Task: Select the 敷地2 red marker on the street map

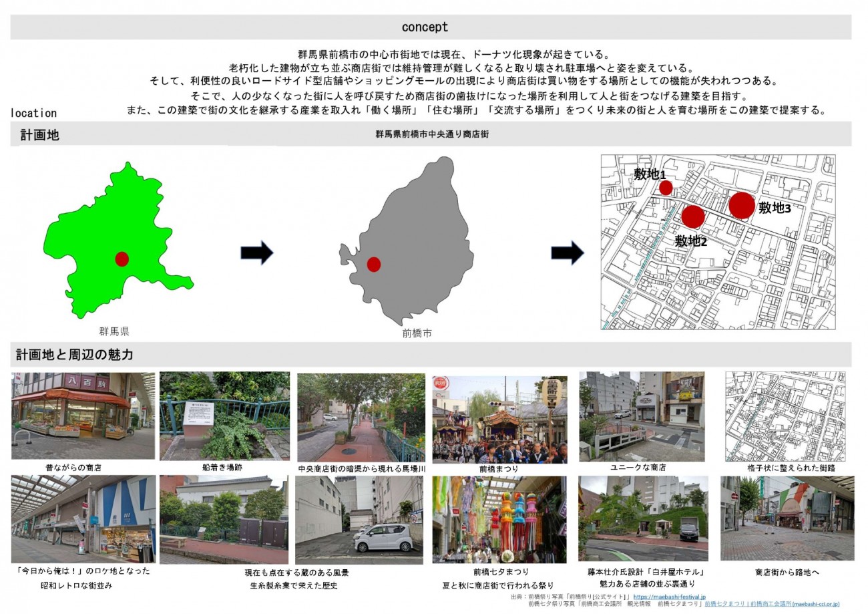Action: click(693, 216)
